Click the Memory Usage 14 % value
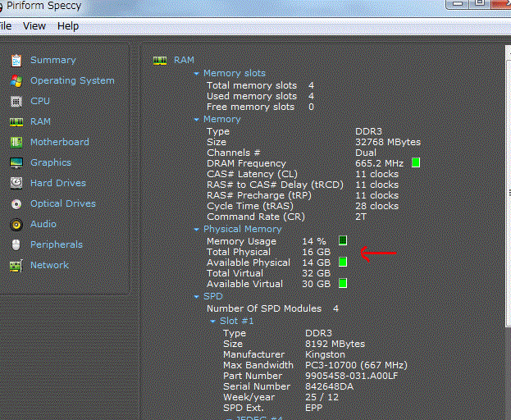Viewport: 511px width, 420px height. (x=314, y=241)
